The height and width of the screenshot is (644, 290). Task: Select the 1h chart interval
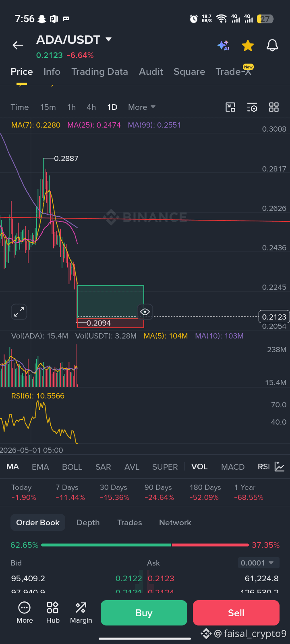point(71,107)
